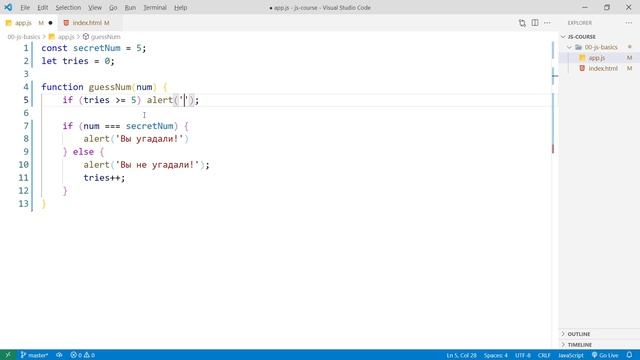Open errors and warnings count
This screenshot has height=360, width=640.
82,355
